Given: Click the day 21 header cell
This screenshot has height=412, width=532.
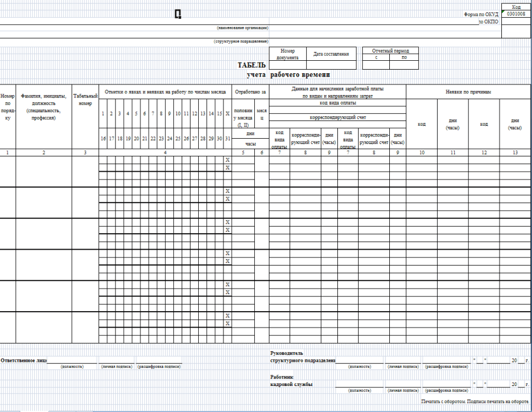Looking at the screenshot, I should [145, 139].
